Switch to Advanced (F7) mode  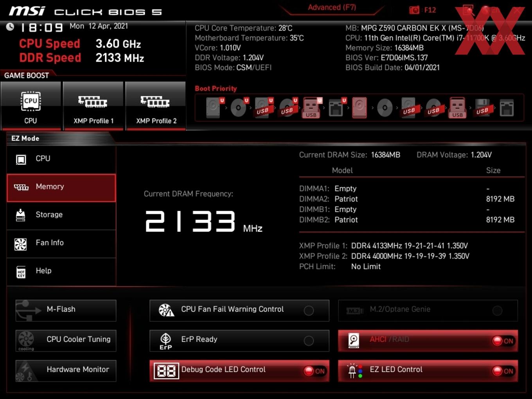[332, 7]
